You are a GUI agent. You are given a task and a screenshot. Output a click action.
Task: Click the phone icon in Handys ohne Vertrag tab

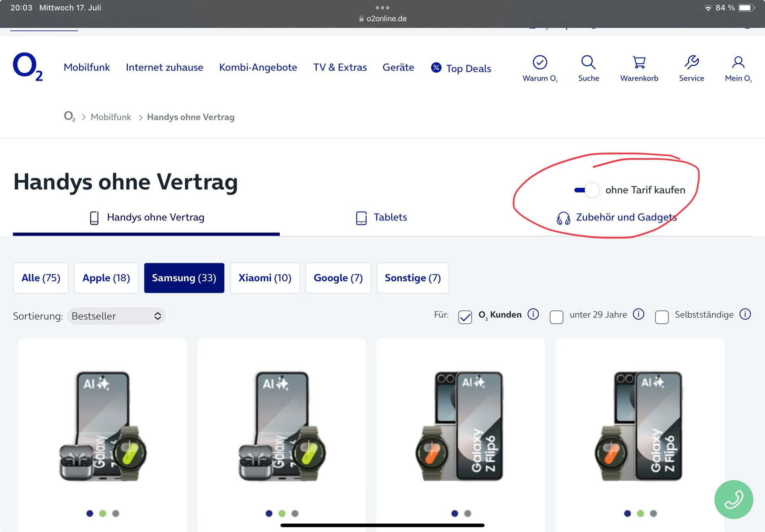pyautogui.click(x=94, y=218)
